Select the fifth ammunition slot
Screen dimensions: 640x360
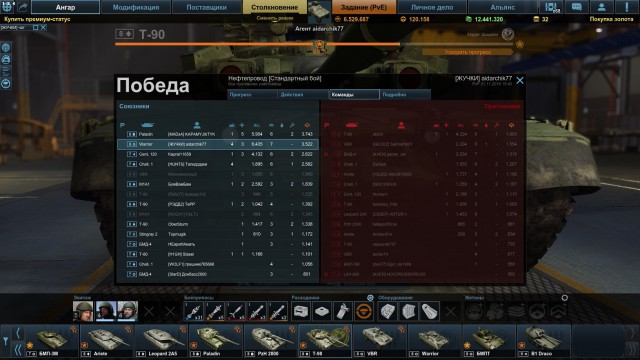click(x=279, y=311)
